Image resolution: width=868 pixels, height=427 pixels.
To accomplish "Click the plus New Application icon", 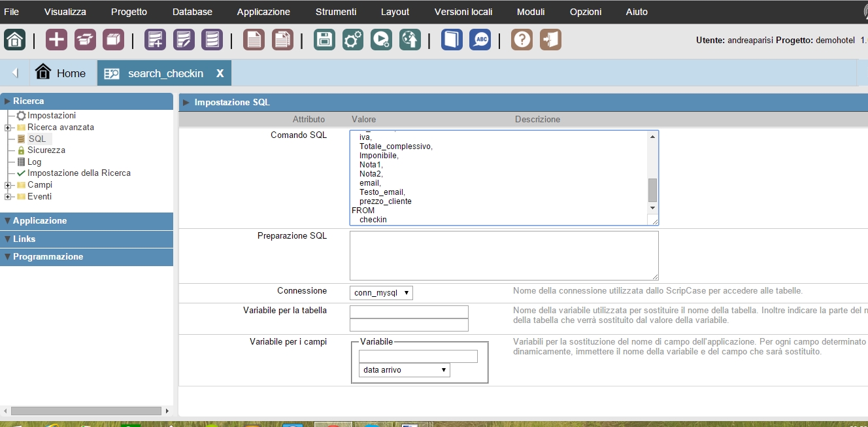I will point(56,40).
